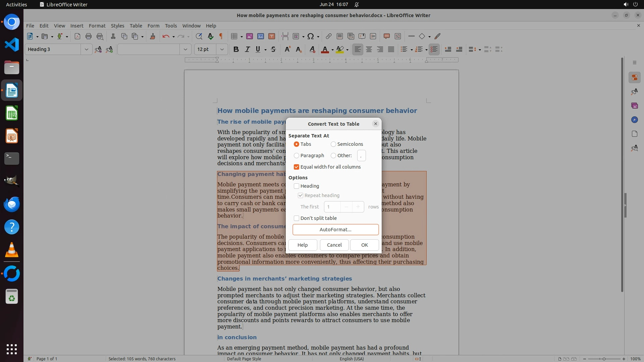
Task: Click the Insert Special Character omega icon
Action: point(311,36)
